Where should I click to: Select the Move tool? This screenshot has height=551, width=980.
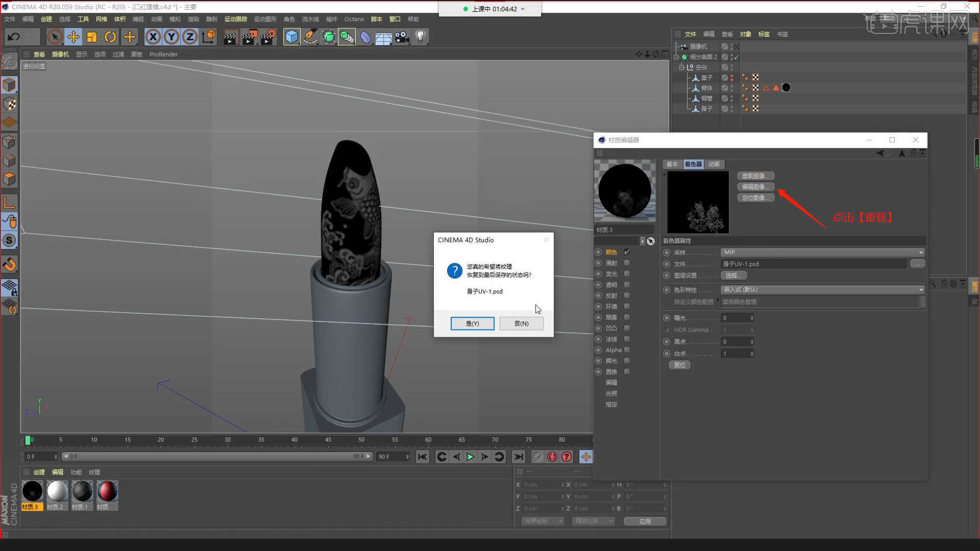(73, 37)
